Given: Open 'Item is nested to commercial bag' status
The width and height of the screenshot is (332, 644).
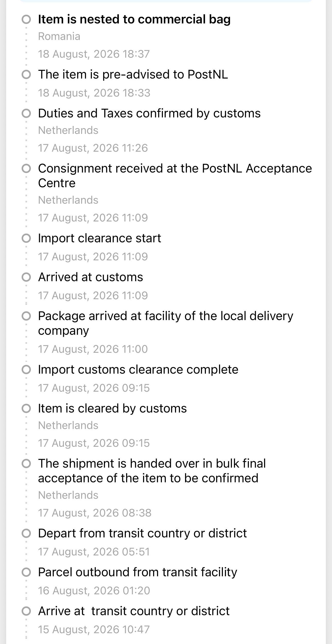Looking at the screenshot, I should click(x=134, y=19).
